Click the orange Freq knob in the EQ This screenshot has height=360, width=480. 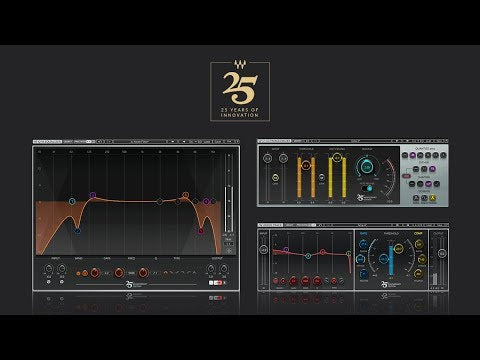click(119, 273)
